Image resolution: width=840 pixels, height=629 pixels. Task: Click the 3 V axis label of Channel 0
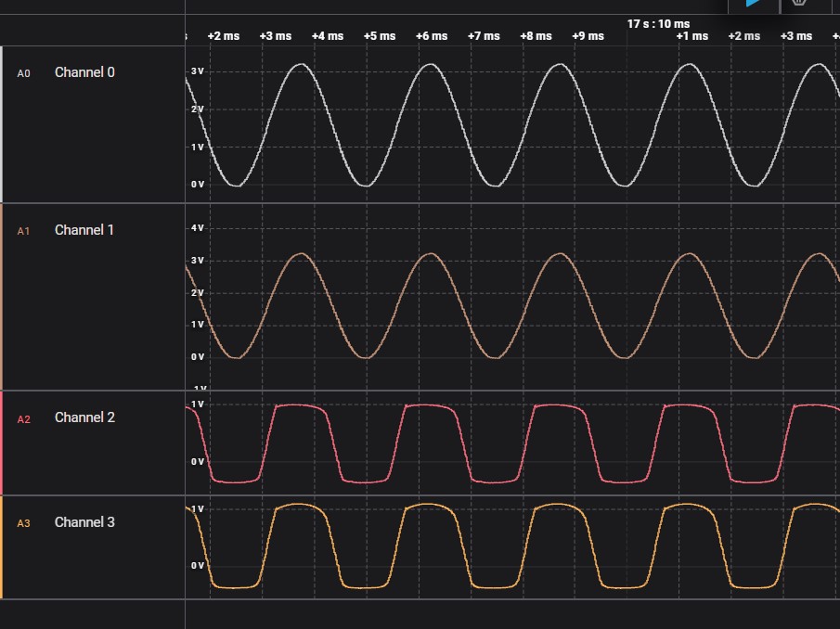pyautogui.click(x=196, y=69)
